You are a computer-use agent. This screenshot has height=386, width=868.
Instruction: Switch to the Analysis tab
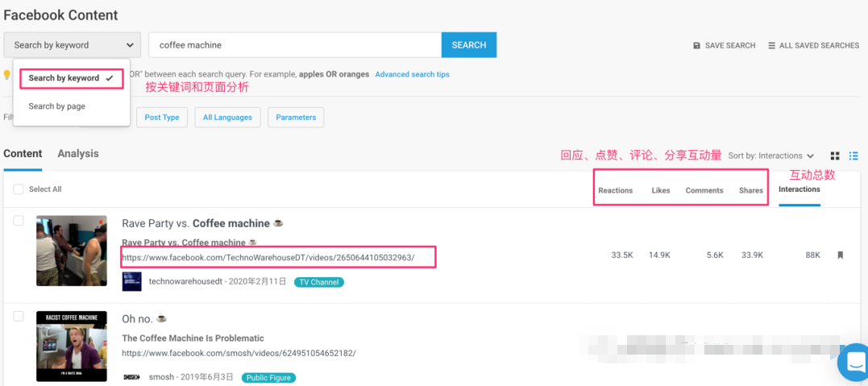[x=78, y=154]
